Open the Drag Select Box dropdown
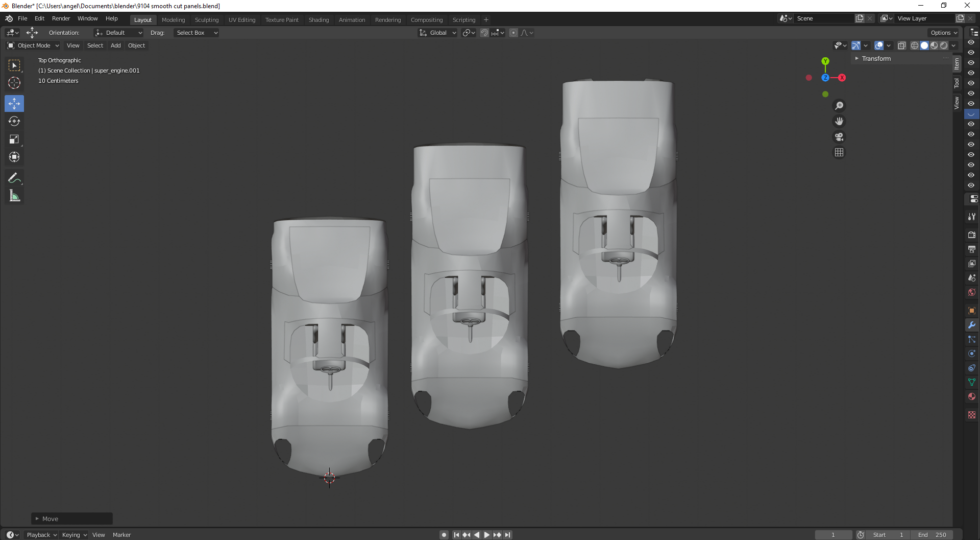Screen dimensions: 980x540 [197, 33]
